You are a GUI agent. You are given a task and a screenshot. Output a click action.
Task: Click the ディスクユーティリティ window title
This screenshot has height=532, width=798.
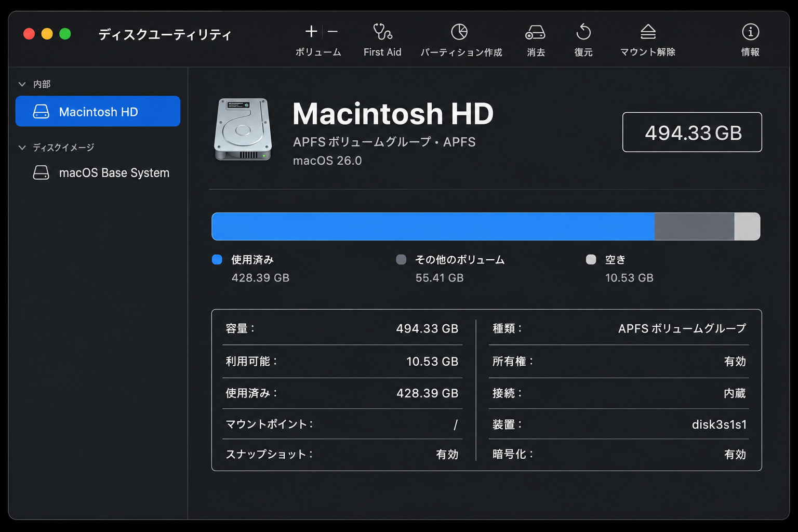(165, 34)
